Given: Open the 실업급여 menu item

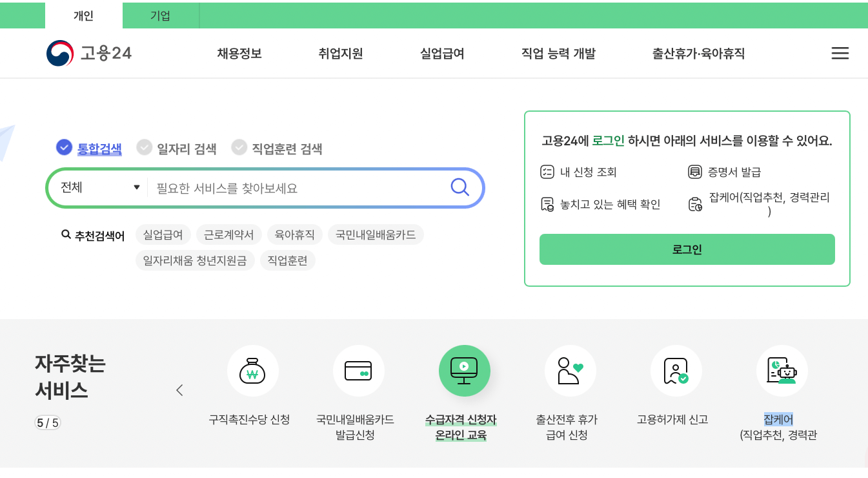Looking at the screenshot, I should [x=441, y=54].
